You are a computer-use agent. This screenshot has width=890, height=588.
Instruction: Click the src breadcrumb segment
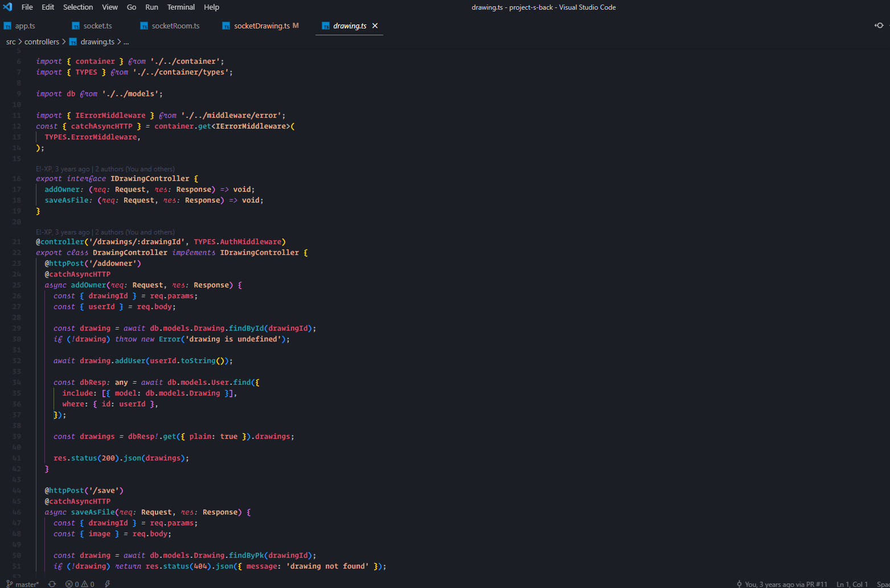[11, 42]
